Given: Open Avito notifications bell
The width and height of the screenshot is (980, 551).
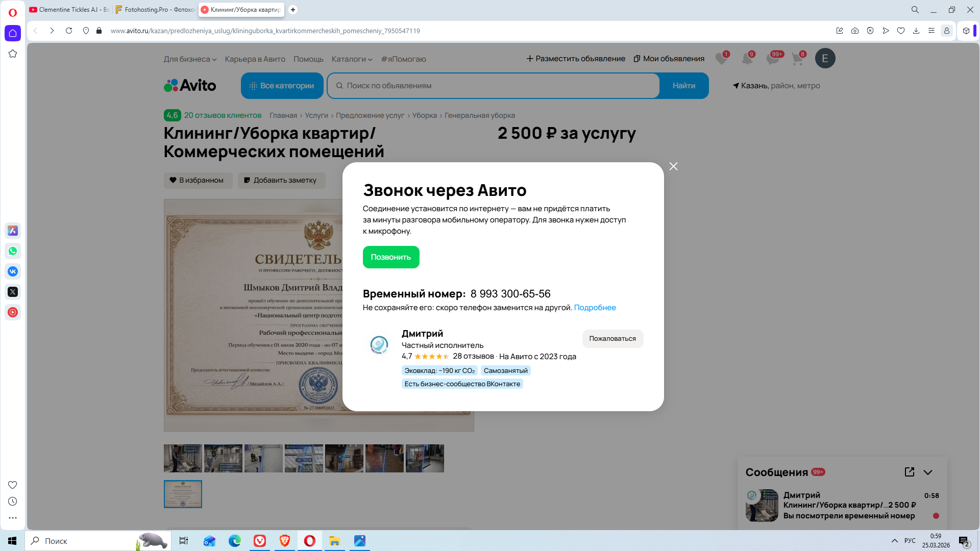Looking at the screenshot, I should (747, 59).
